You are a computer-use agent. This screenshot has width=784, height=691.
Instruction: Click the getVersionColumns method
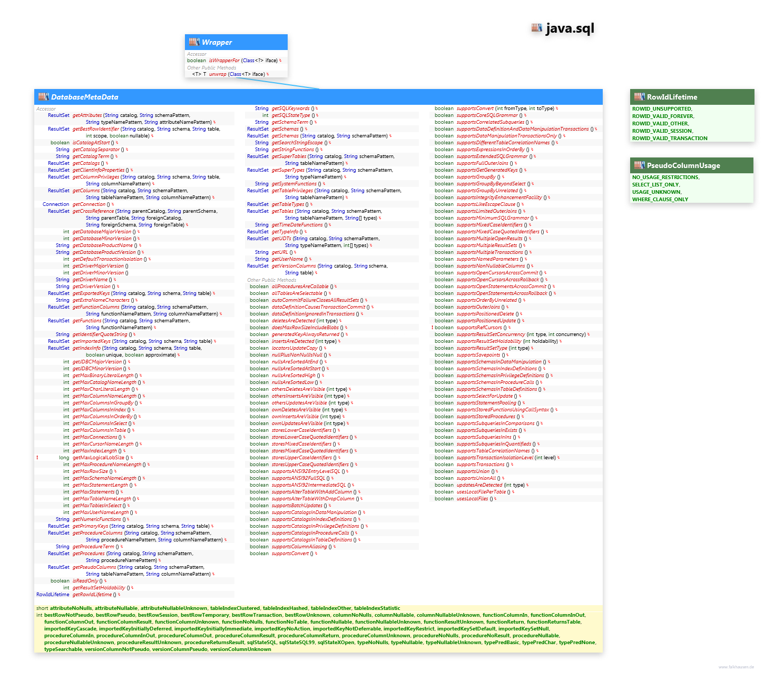293,266
